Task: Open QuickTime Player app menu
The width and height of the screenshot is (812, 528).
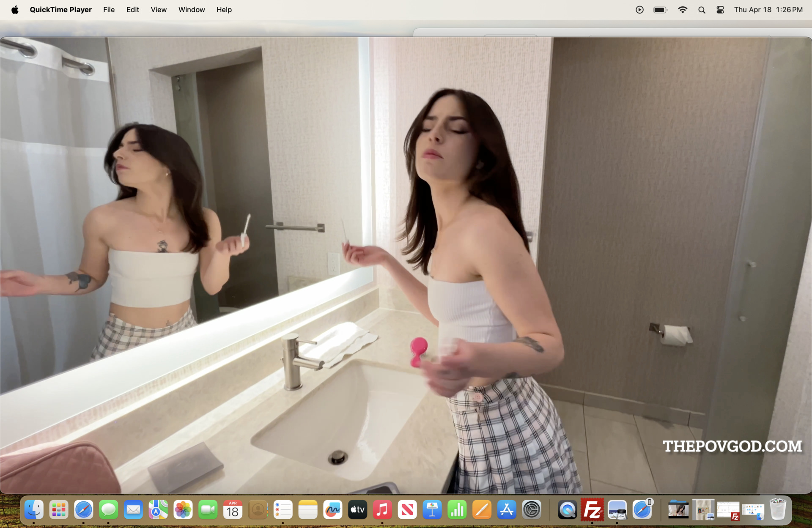Action: (x=60, y=10)
